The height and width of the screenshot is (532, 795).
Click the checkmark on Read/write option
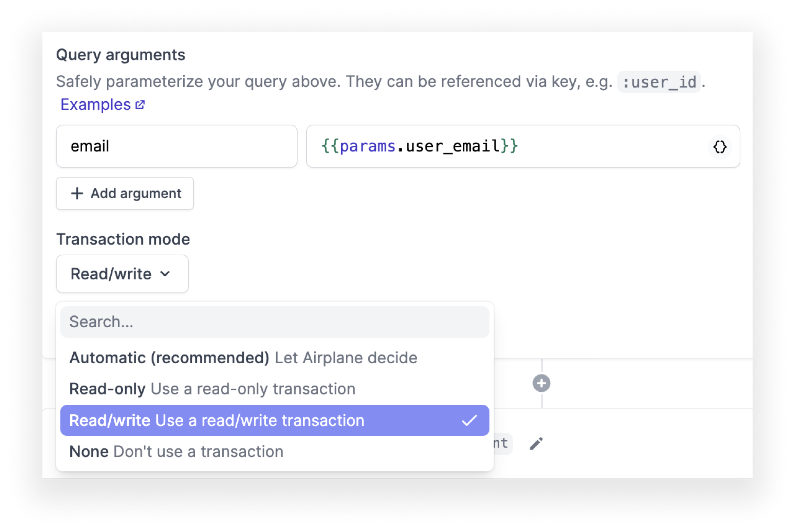click(469, 420)
